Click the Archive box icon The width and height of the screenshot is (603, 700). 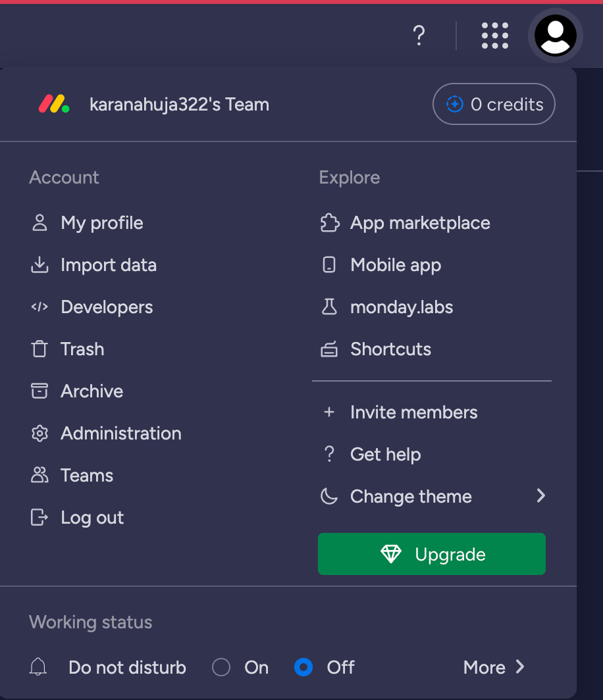click(39, 391)
